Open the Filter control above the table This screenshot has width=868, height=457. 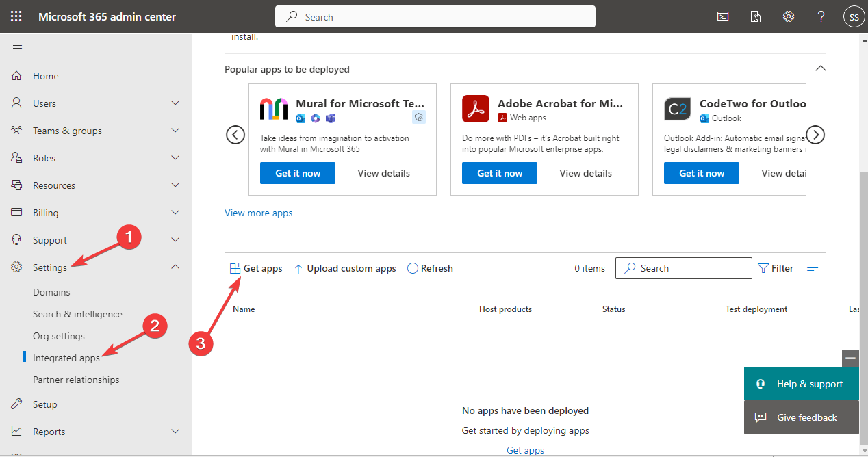click(x=776, y=267)
